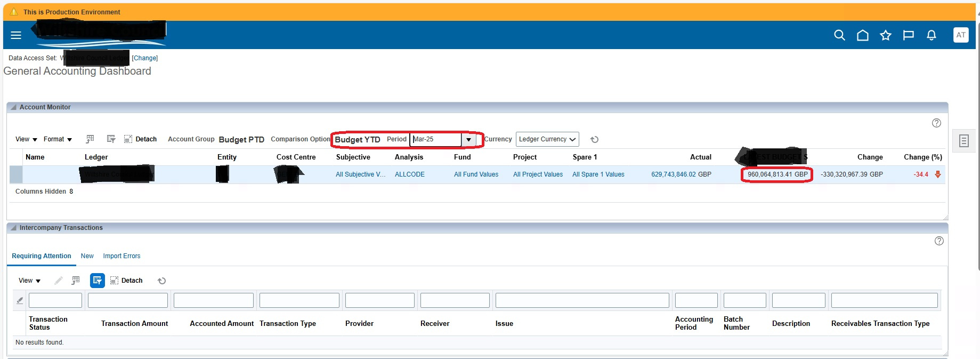Refresh the Intercompany Transactions table
The image size is (980, 359).
click(x=162, y=281)
